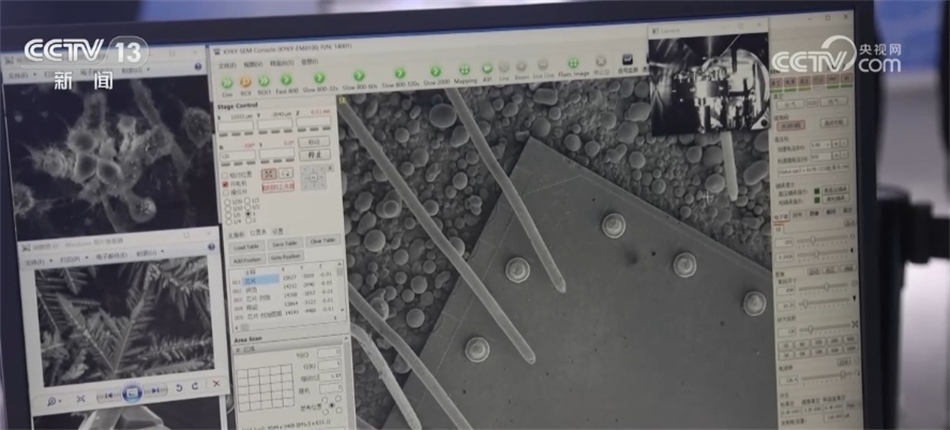Delete the photo with red X
The height and width of the screenshot is (430, 950).
[x=216, y=385]
